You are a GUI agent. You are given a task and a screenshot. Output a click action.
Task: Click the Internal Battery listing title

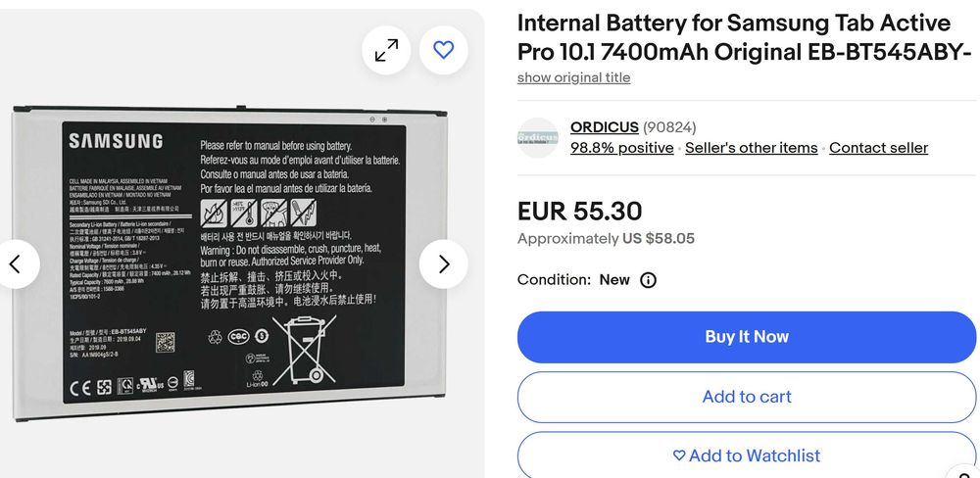733,37
